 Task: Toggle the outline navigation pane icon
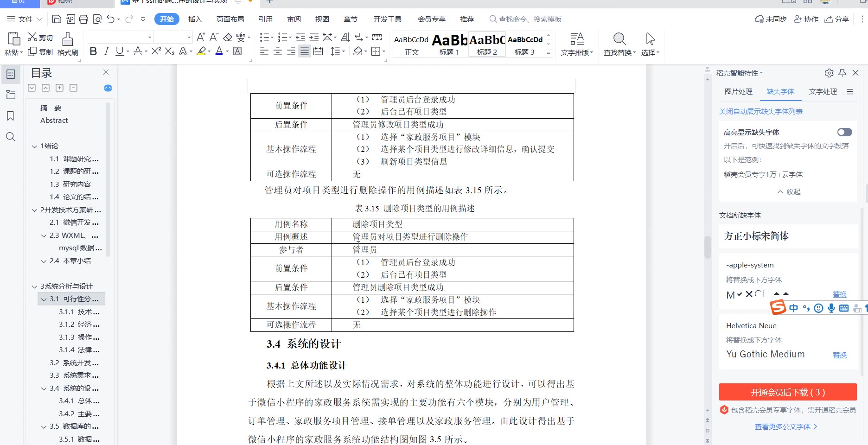(11, 74)
